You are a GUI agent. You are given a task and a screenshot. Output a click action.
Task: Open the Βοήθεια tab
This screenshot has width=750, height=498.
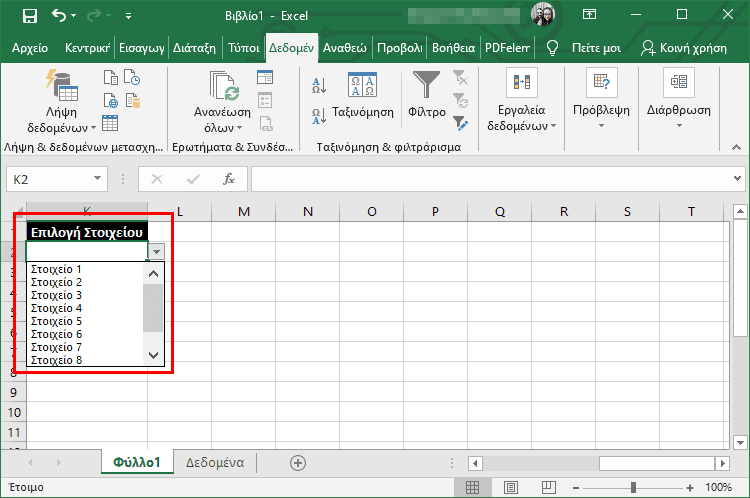point(453,48)
